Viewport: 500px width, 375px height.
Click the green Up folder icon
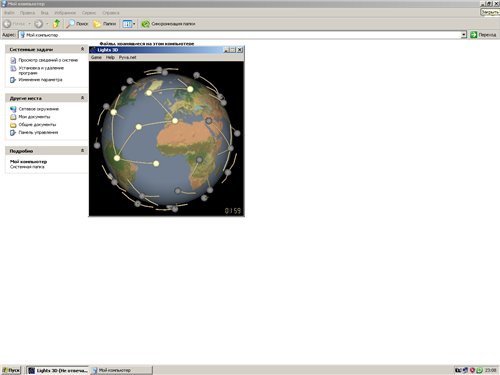[x=56, y=24]
